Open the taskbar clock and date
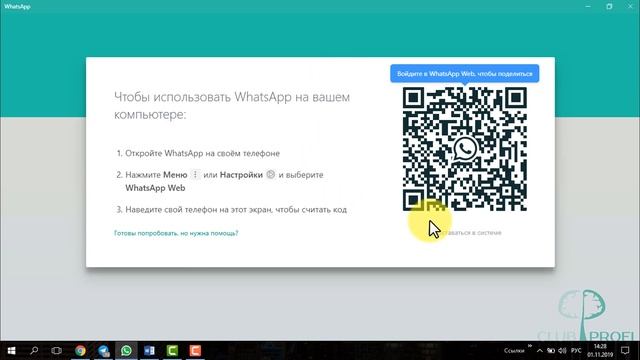 point(600,351)
